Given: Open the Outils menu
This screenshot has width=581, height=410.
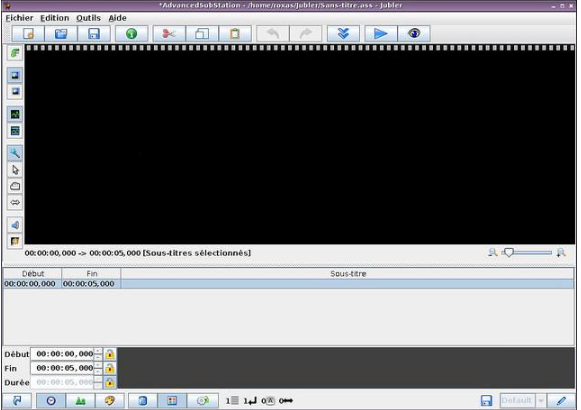Looking at the screenshot, I should coord(89,18).
